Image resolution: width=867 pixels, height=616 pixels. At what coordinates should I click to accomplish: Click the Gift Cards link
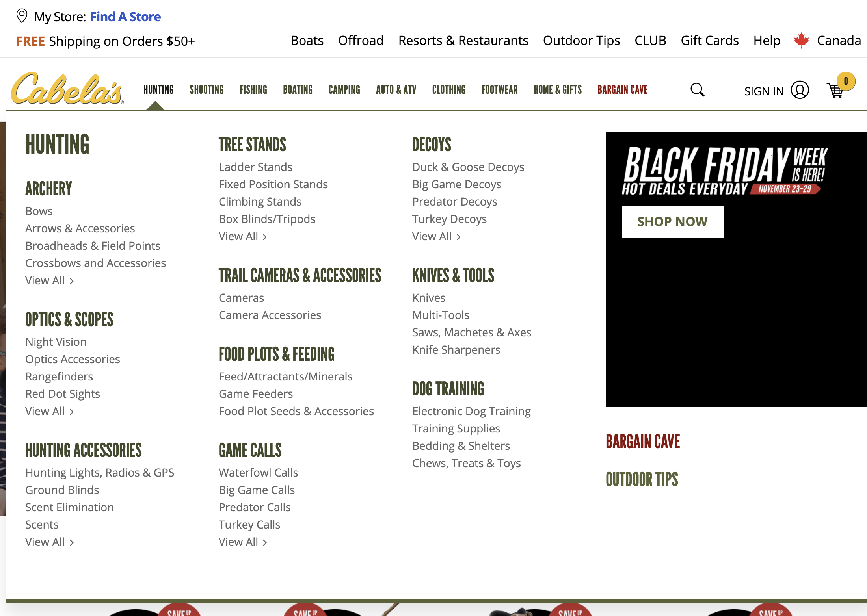tap(709, 40)
